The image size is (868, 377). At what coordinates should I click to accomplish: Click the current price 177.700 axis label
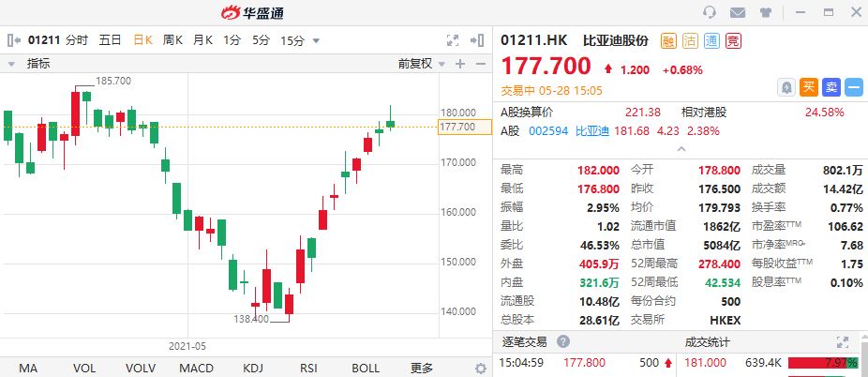464,127
